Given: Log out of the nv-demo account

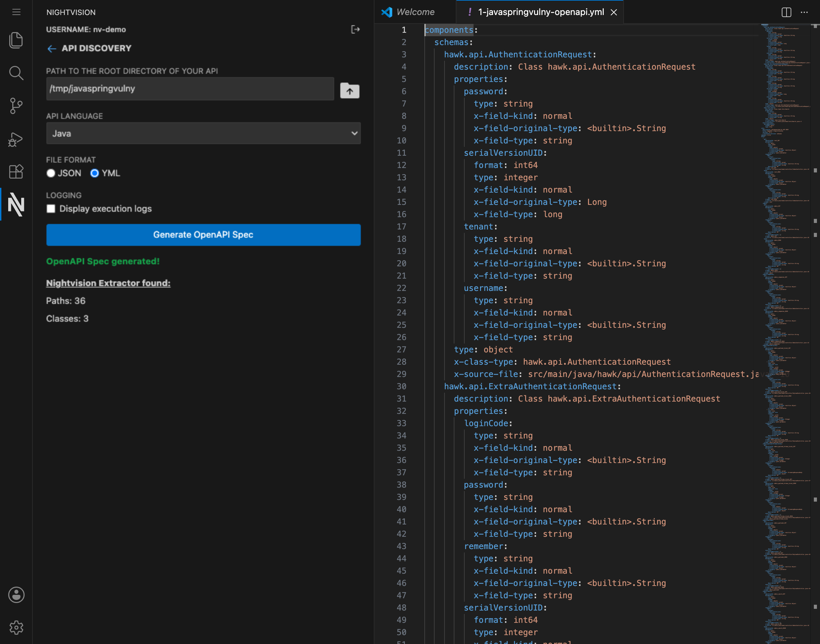Looking at the screenshot, I should [355, 29].
